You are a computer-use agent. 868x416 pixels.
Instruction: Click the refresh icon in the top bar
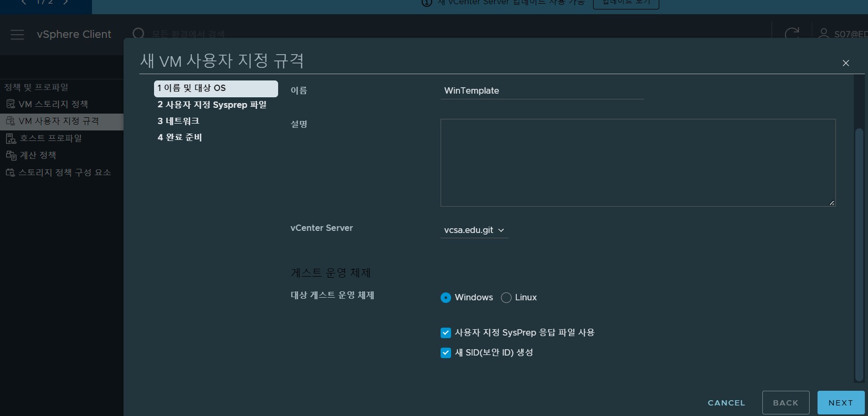[792, 34]
